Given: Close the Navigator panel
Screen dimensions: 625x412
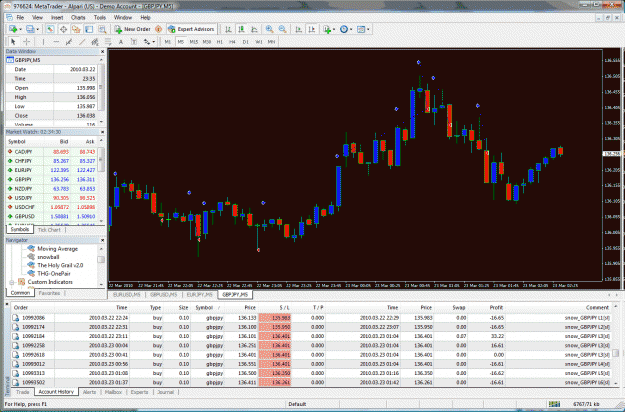Looking at the screenshot, I should [102, 240].
